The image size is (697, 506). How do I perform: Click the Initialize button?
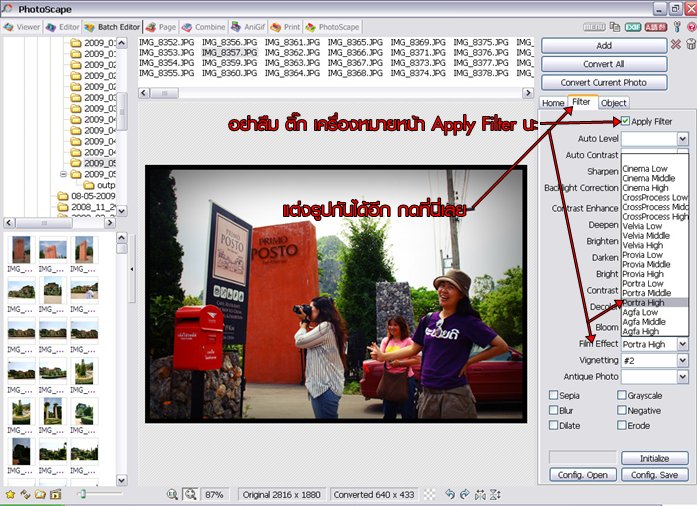654,458
